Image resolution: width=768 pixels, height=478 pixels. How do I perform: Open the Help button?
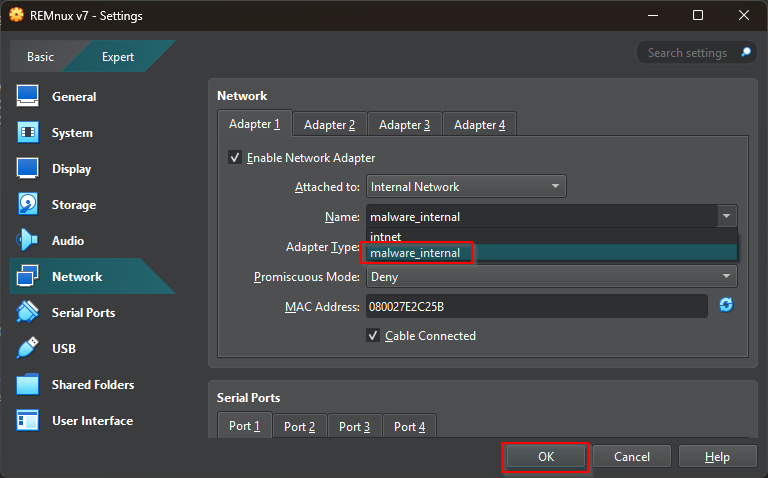coord(718,456)
